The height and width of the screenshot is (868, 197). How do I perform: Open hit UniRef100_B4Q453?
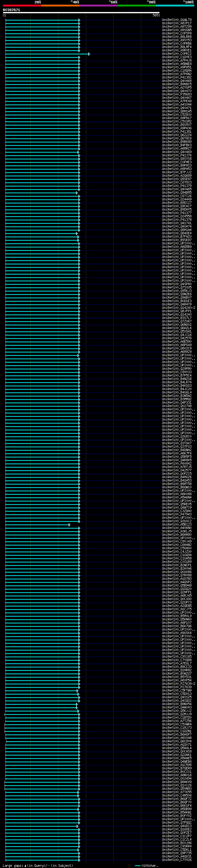[177, 481]
